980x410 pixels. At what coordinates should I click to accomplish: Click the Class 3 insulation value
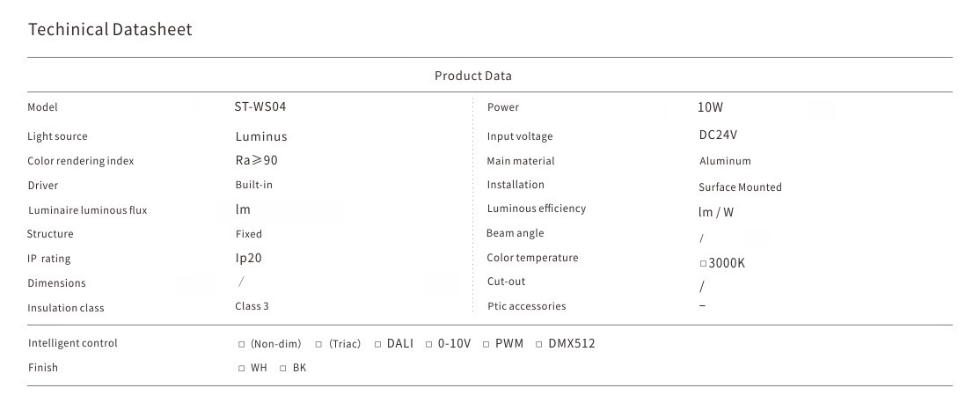252,307
